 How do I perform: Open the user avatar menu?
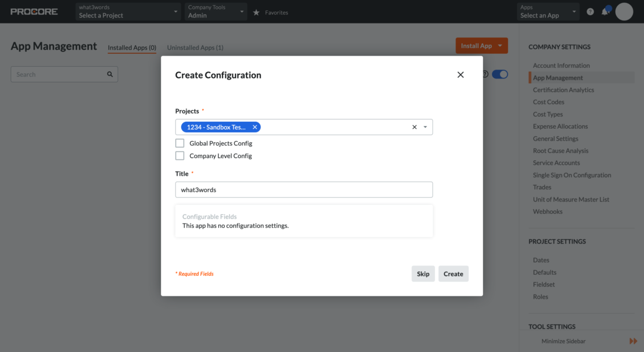pyautogui.click(x=624, y=12)
